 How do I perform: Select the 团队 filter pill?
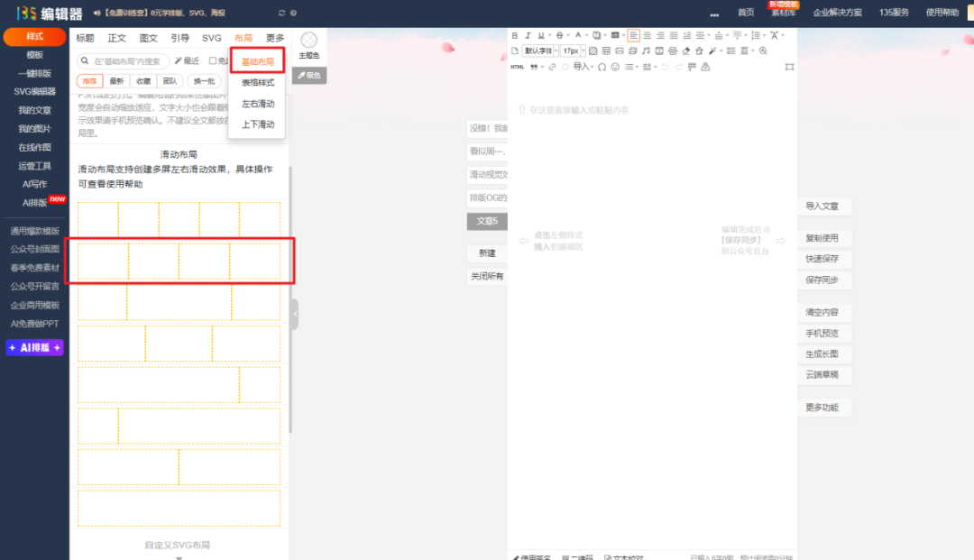pyautogui.click(x=170, y=81)
